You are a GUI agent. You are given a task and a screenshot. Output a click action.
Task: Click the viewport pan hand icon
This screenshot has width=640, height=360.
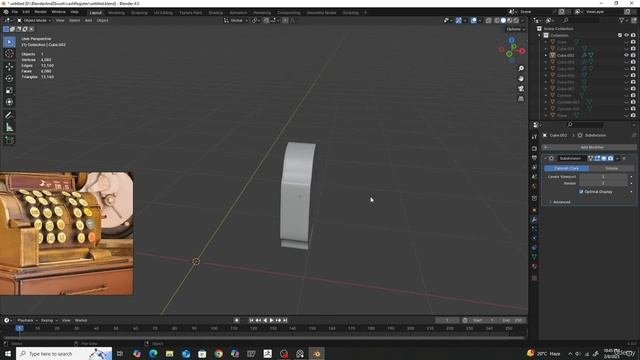click(x=521, y=78)
